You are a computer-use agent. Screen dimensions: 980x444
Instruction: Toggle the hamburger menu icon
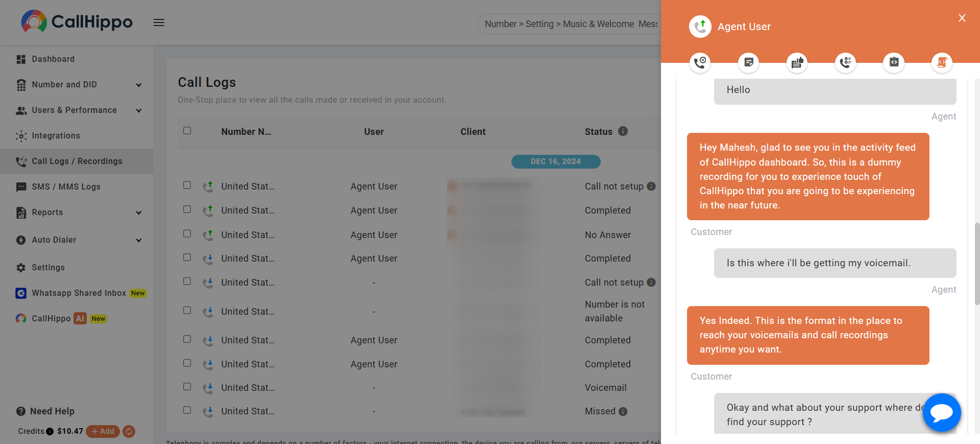pyautogui.click(x=159, y=22)
